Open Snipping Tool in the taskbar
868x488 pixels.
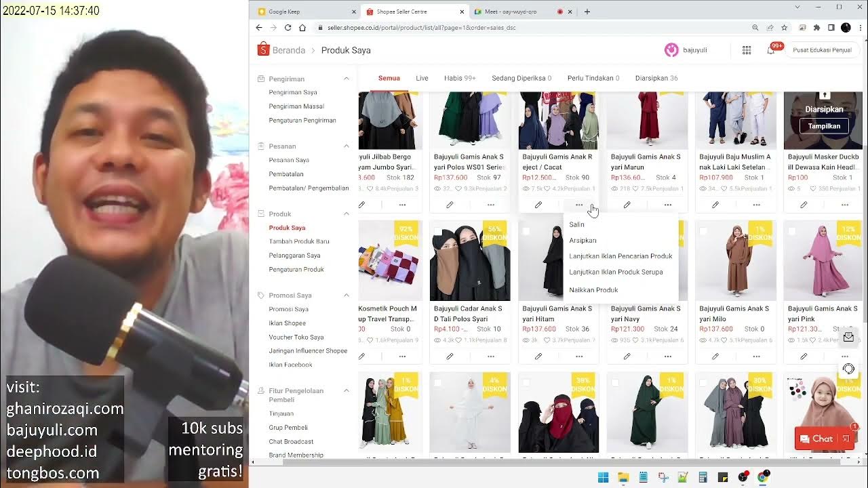pos(663,478)
